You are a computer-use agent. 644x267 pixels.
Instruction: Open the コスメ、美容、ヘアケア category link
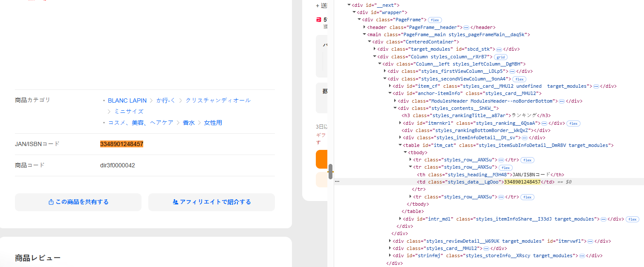coord(141,123)
